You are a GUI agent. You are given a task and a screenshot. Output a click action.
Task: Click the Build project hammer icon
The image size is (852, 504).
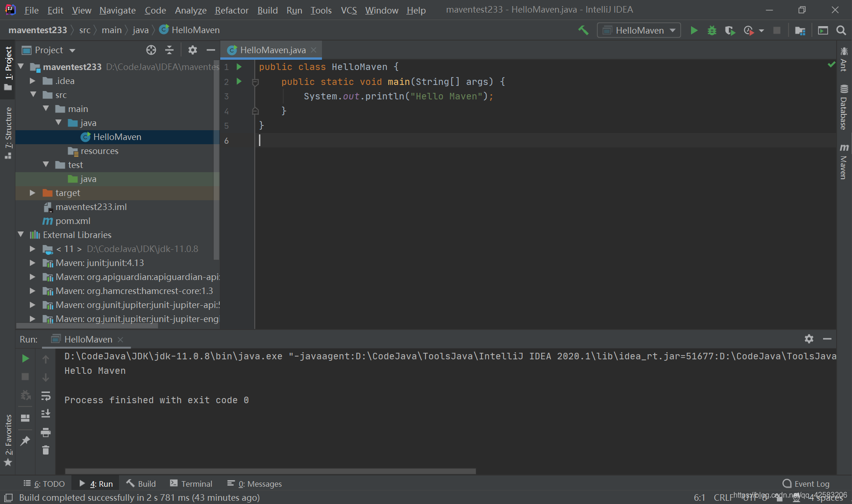pyautogui.click(x=583, y=30)
